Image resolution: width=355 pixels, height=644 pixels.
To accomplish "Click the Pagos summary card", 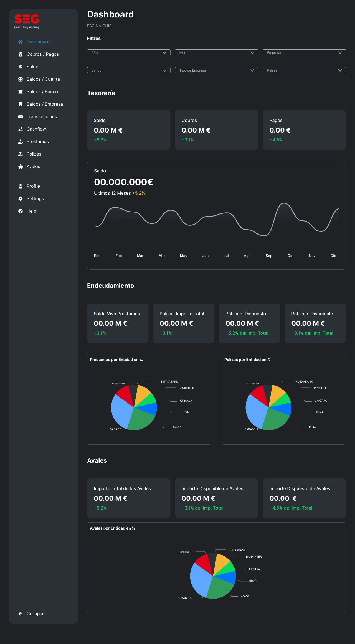I will [304, 130].
